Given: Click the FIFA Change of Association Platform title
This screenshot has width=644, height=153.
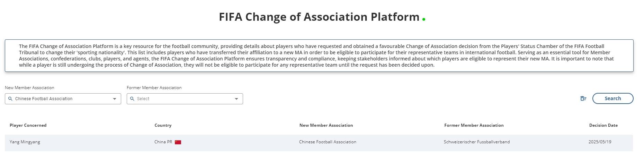Looking at the screenshot, I should [319, 17].
